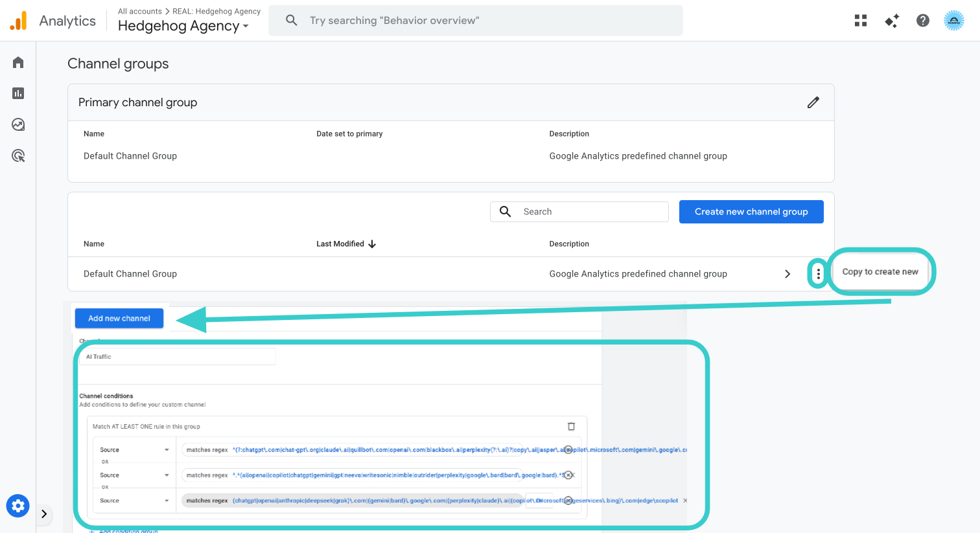This screenshot has width=980, height=533.
Task: Click Add new channel button
Action: pyautogui.click(x=119, y=318)
